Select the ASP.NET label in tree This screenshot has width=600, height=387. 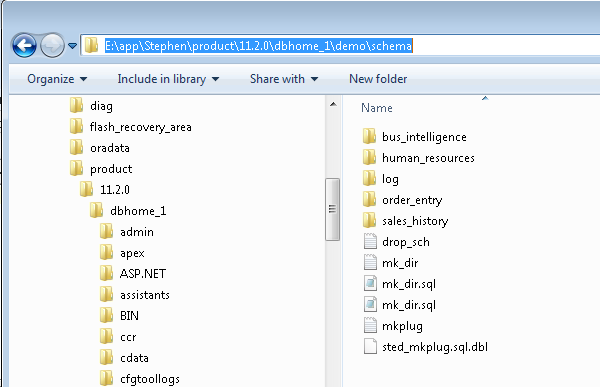coord(143,274)
